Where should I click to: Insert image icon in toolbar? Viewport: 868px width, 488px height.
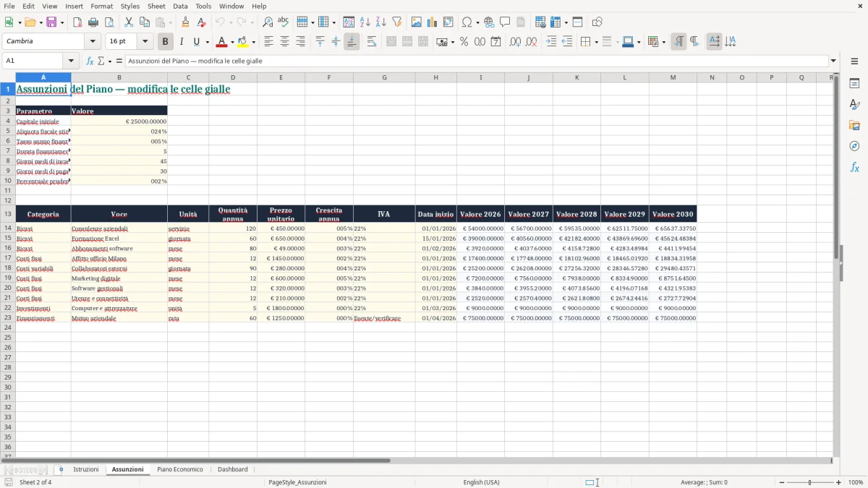417,22
